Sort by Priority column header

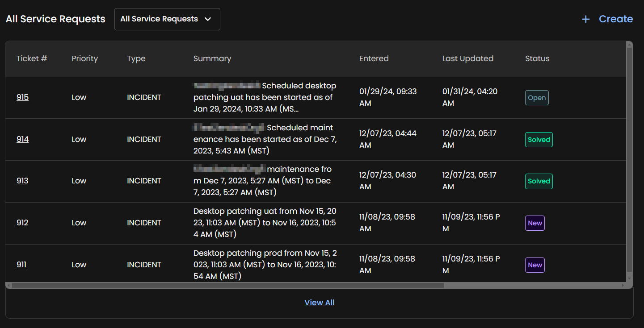click(84, 58)
